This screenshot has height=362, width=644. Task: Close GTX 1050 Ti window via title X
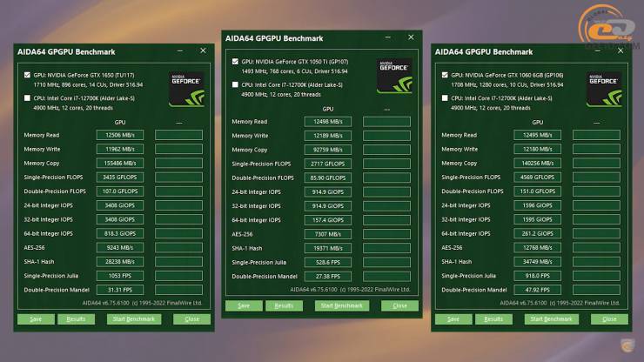411,37
